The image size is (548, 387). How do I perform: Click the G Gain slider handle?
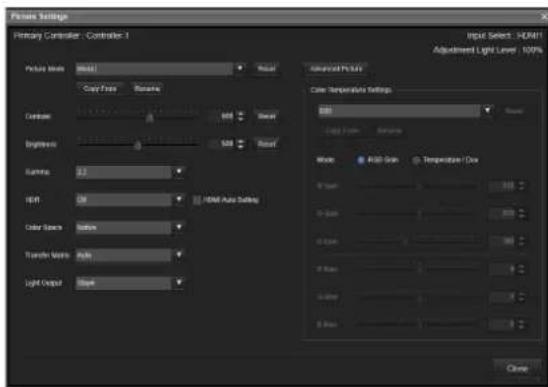click(420, 214)
